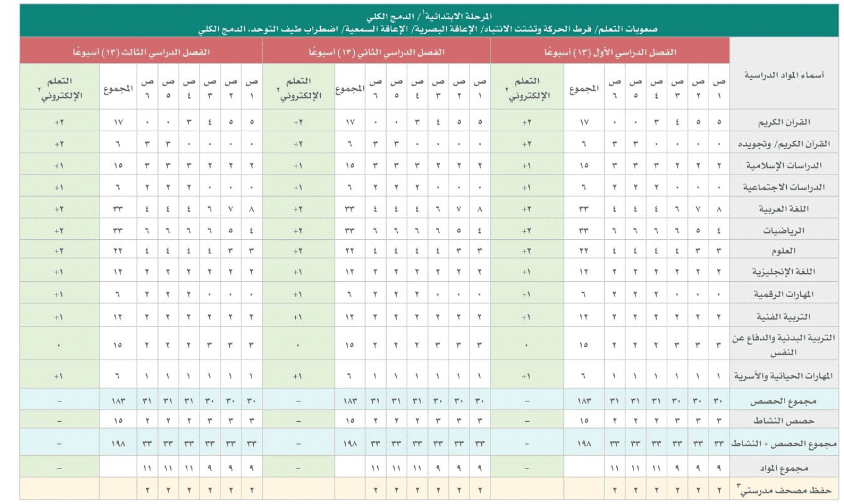The image size is (844, 504).
Task: Click the title 'المرحلة الابتدائية / الدمج الكلي'
Action: pos(429,16)
